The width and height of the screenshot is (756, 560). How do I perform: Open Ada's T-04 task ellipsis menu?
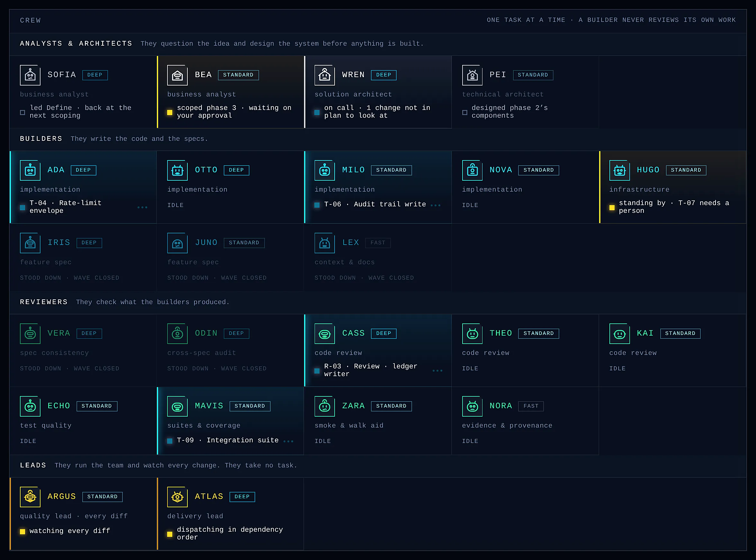[142, 207]
